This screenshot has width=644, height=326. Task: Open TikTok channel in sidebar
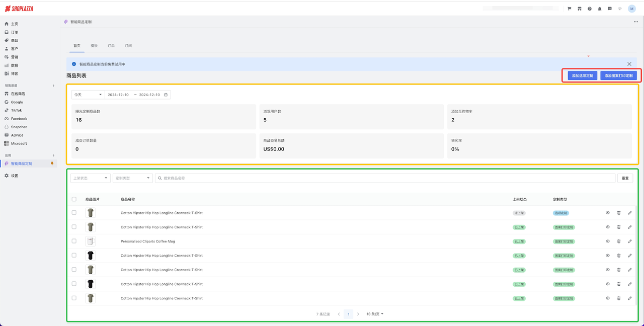[16, 110]
